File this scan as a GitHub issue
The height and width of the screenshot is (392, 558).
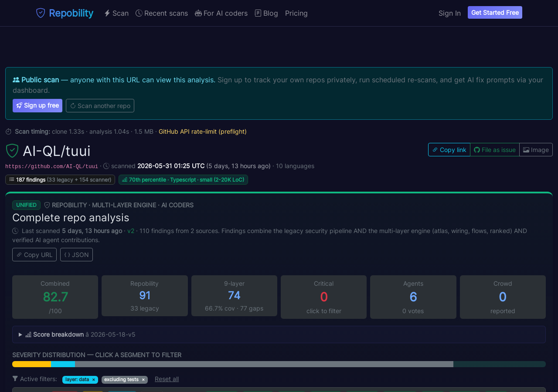pyautogui.click(x=495, y=149)
